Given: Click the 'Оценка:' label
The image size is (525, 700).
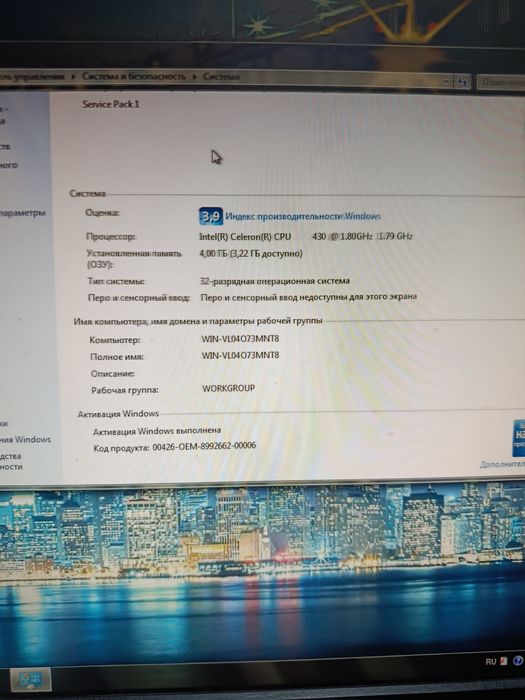Looking at the screenshot, I should 102,212.
